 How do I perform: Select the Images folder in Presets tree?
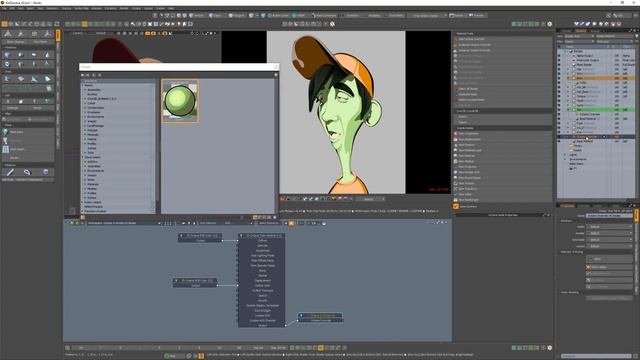[x=92, y=121]
